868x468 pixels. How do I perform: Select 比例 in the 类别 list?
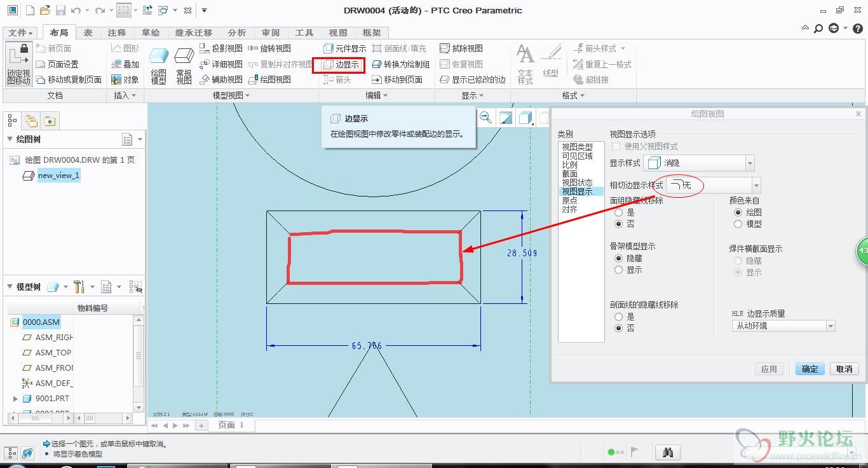click(569, 165)
